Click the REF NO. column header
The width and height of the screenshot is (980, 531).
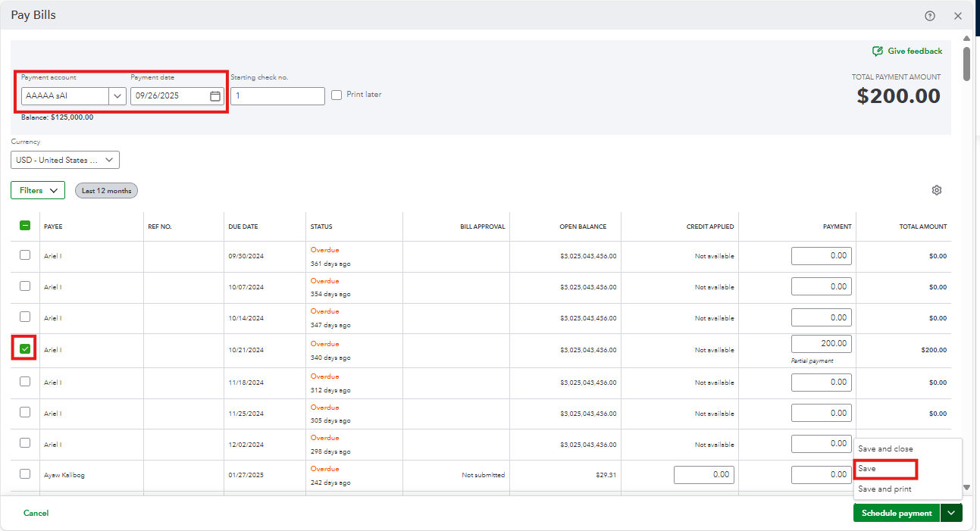click(160, 226)
